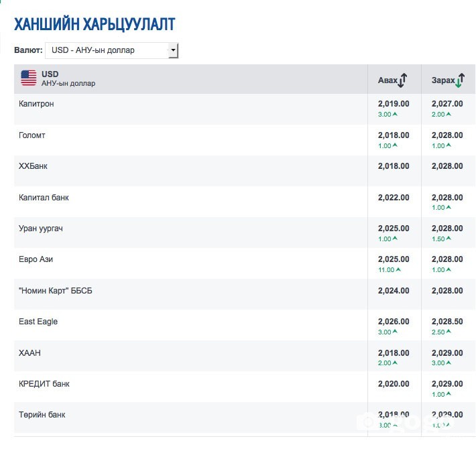Select the Голомт bank name
The image size is (476, 453).
(x=32, y=135)
